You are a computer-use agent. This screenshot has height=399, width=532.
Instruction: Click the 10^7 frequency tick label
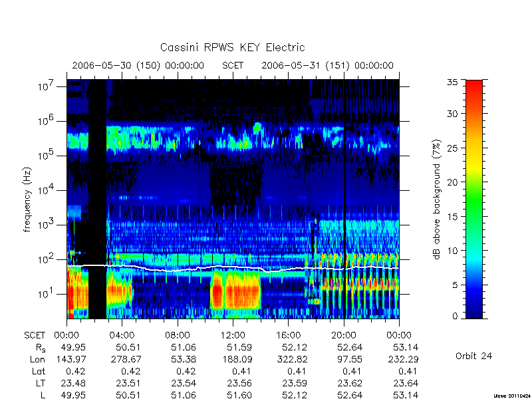click(47, 86)
